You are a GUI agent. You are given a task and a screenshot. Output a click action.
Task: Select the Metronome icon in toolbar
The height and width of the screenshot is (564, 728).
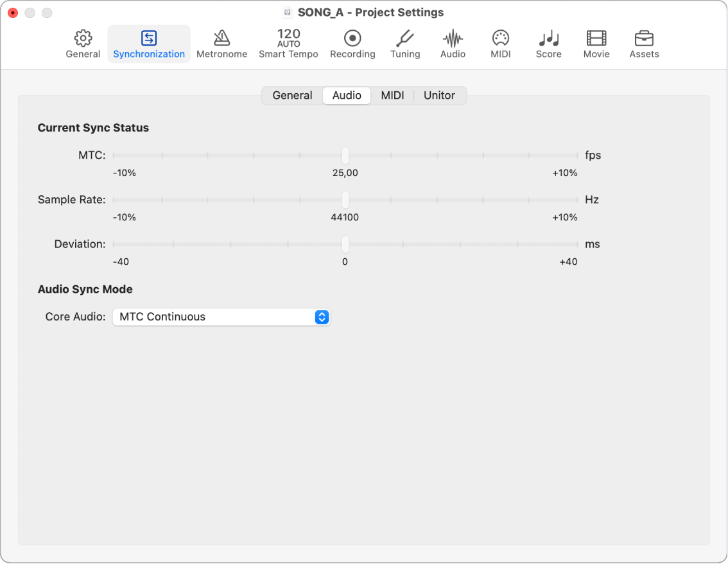[221, 44]
